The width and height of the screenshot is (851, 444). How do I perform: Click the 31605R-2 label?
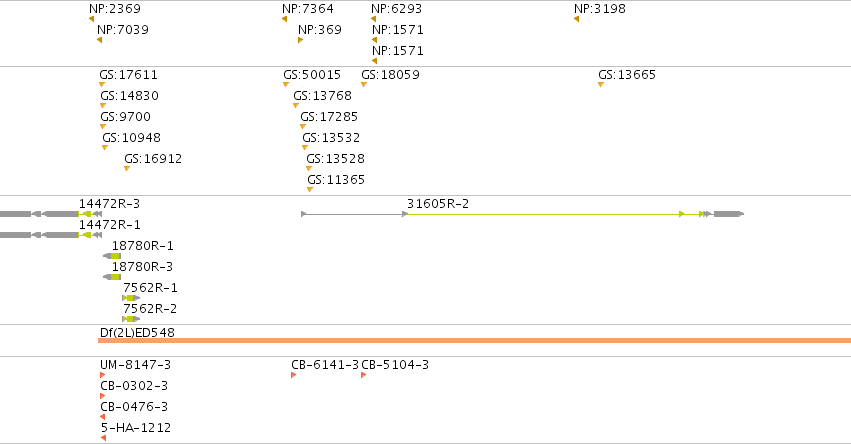437,204
